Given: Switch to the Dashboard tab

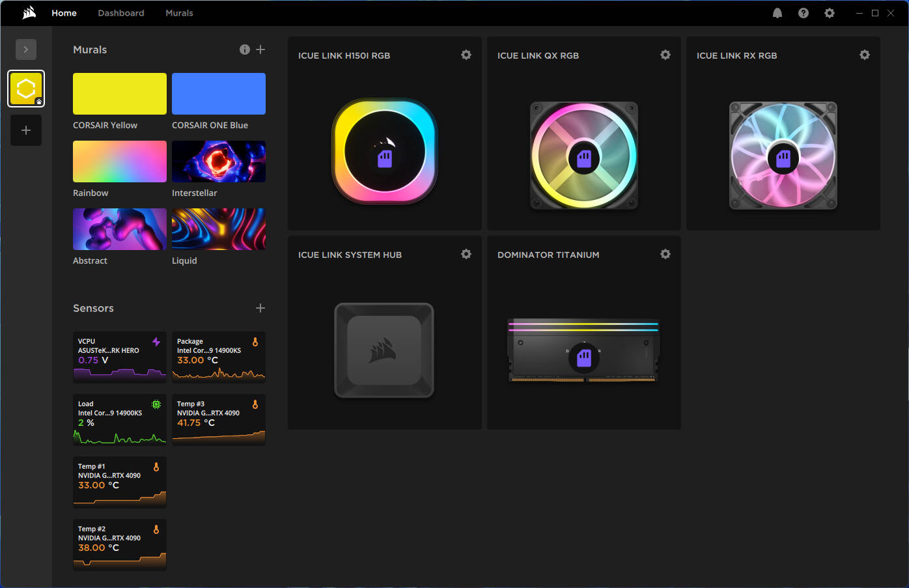Looking at the screenshot, I should (121, 13).
